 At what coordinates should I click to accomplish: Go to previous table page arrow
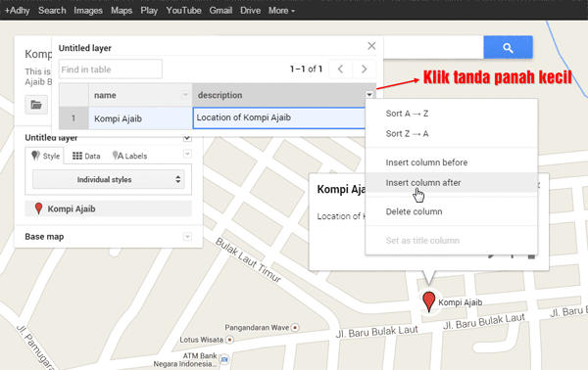coord(340,69)
